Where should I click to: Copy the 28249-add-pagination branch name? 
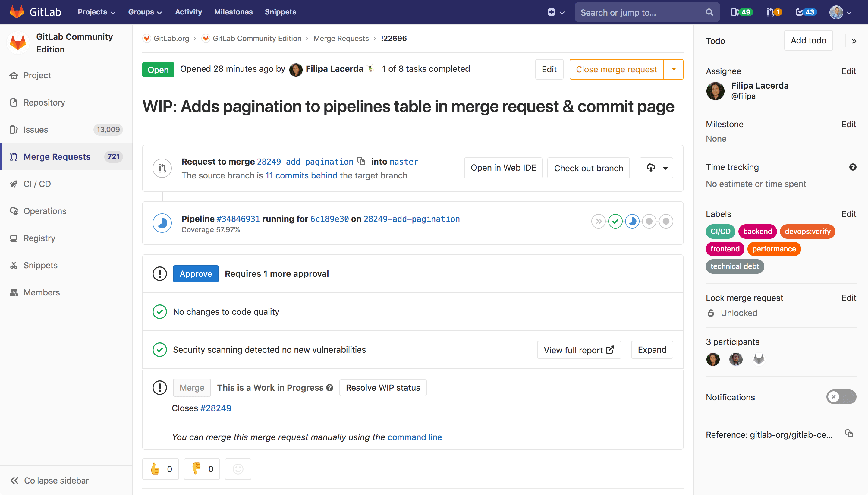[x=361, y=162]
